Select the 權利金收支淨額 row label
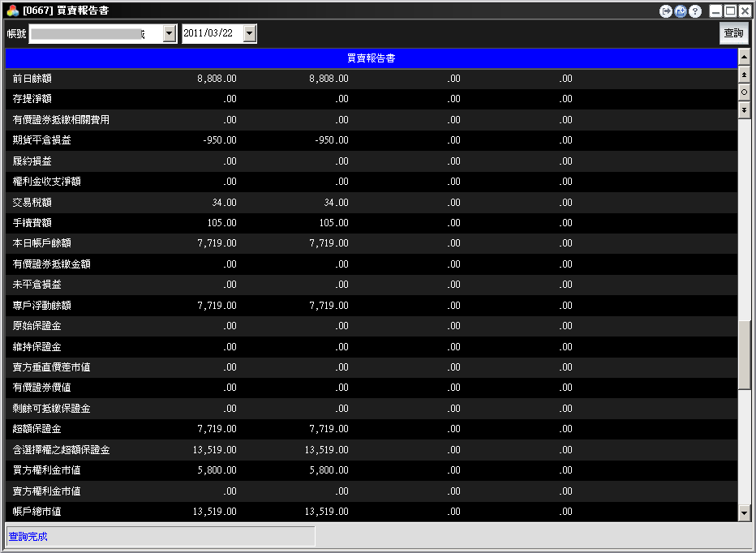 pyautogui.click(x=47, y=182)
